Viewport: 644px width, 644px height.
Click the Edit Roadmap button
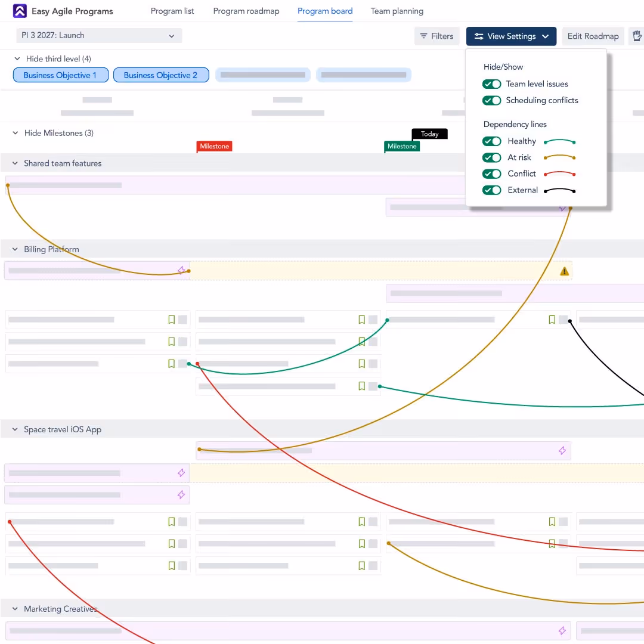point(593,36)
